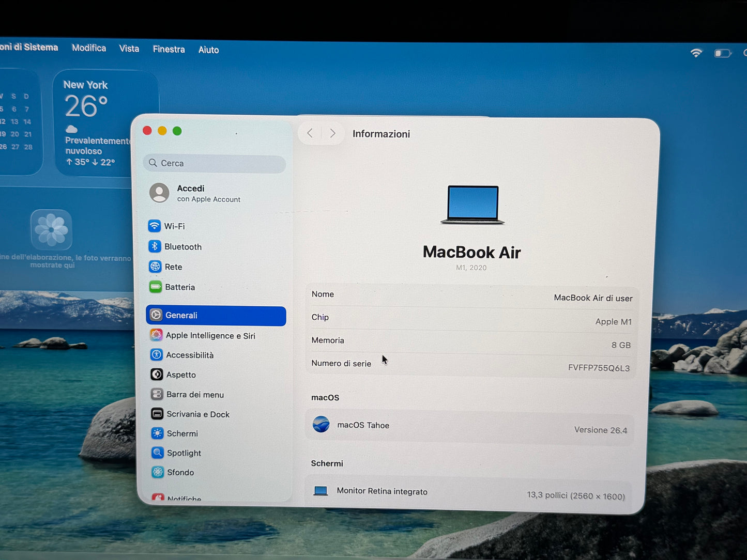Click the Informazioni window title

coord(382,134)
